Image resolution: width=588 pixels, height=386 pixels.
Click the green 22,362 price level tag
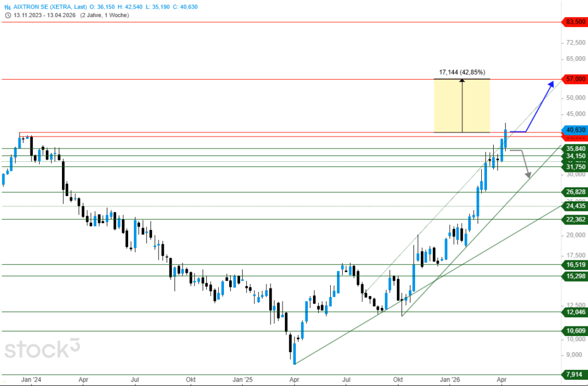pyautogui.click(x=575, y=219)
